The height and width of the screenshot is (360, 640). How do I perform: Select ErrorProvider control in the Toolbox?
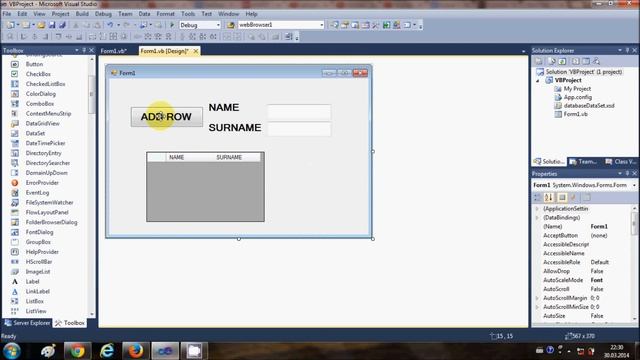(42, 182)
